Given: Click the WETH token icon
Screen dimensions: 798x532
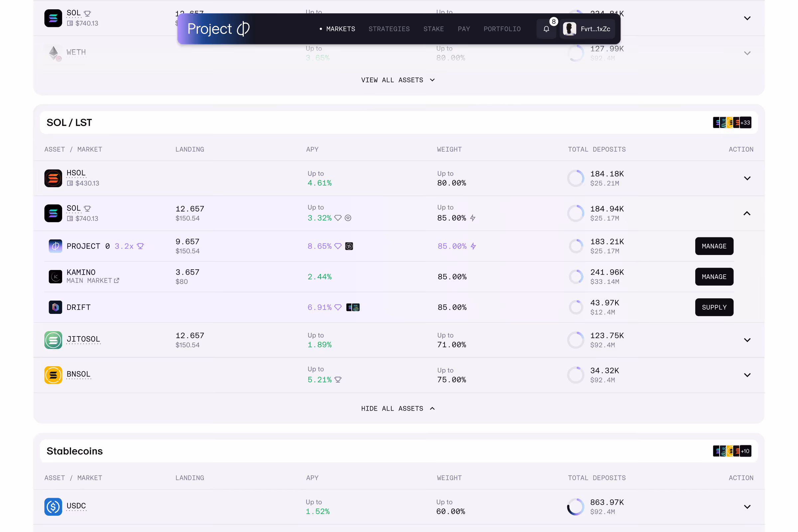Looking at the screenshot, I should [54, 53].
